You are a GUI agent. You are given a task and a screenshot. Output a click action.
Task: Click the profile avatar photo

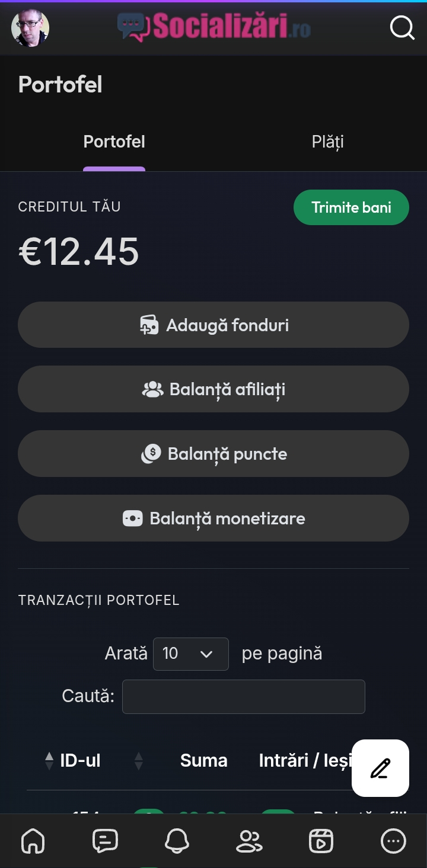click(30, 27)
